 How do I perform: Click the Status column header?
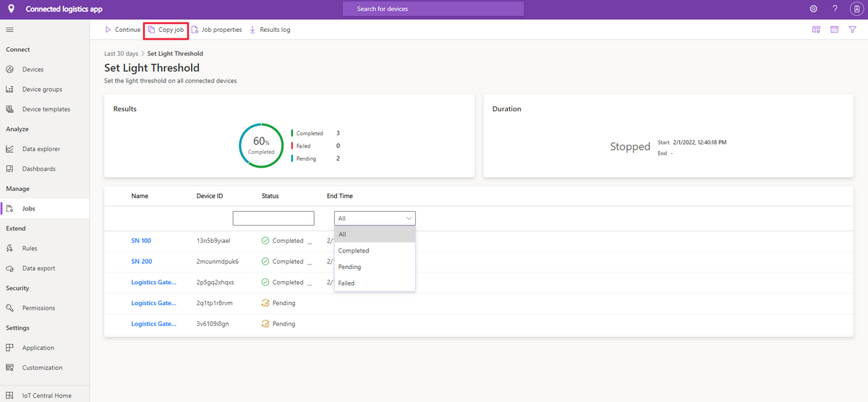tap(270, 196)
